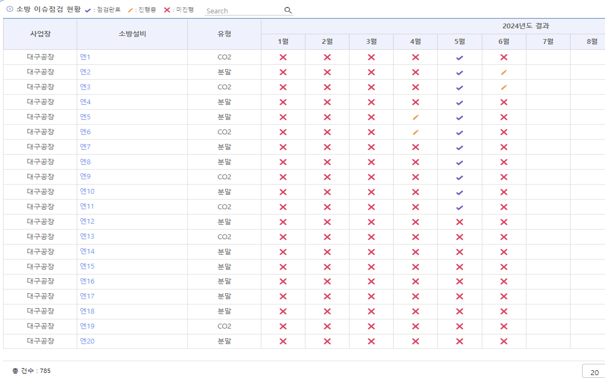Click the 사업장 column header
605x378 pixels.
point(40,34)
